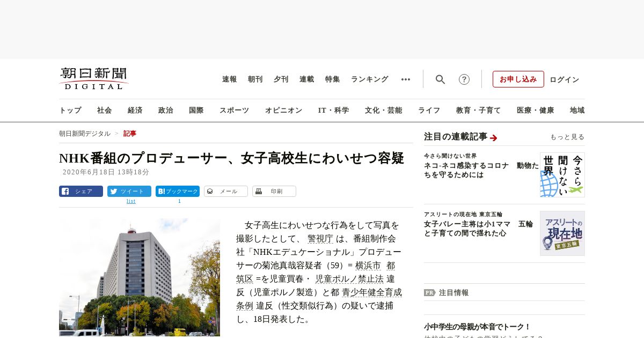Click アスリートの現在地 東京五輪 series label
644x338 pixels.
(x=463, y=214)
